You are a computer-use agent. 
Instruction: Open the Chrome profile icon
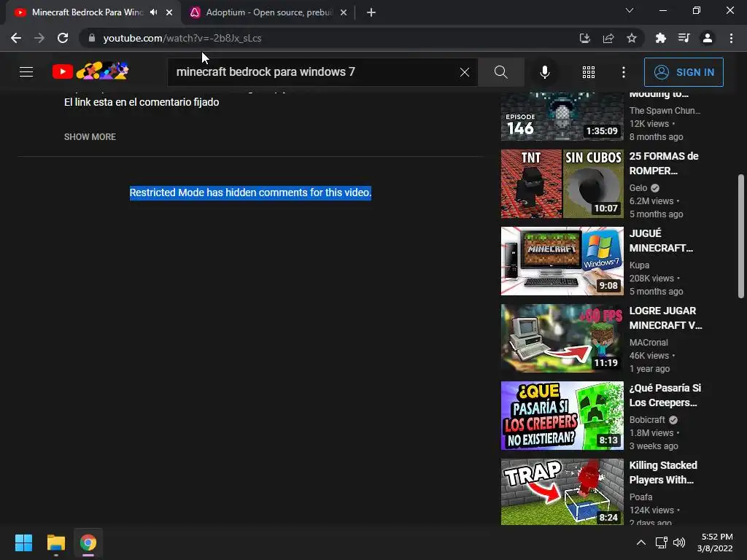(708, 38)
